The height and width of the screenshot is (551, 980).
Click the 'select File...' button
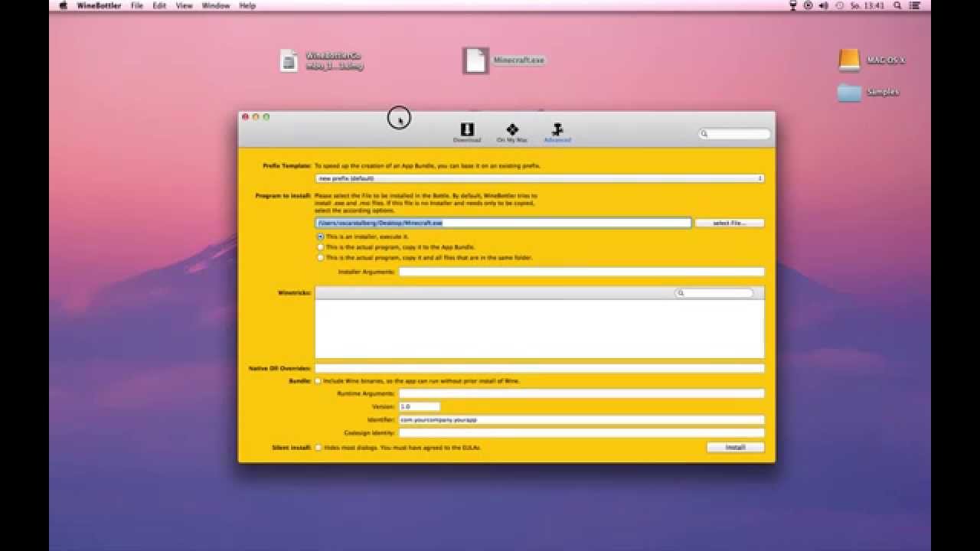click(728, 223)
